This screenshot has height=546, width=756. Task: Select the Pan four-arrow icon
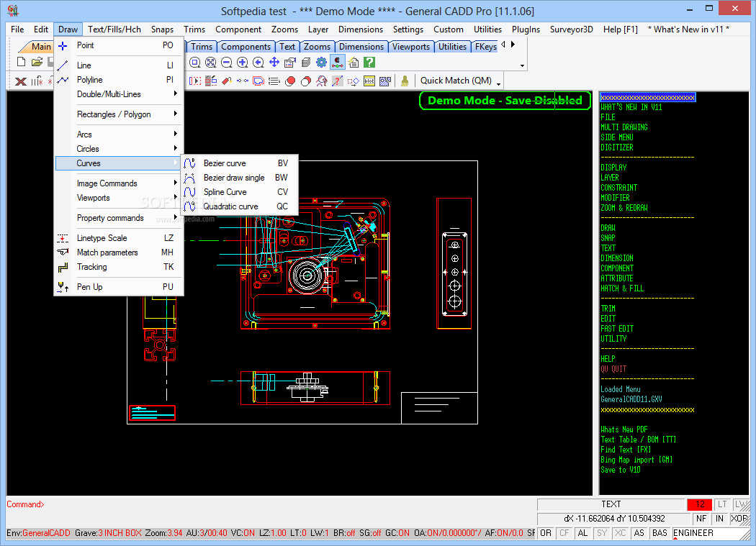click(x=274, y=62)
